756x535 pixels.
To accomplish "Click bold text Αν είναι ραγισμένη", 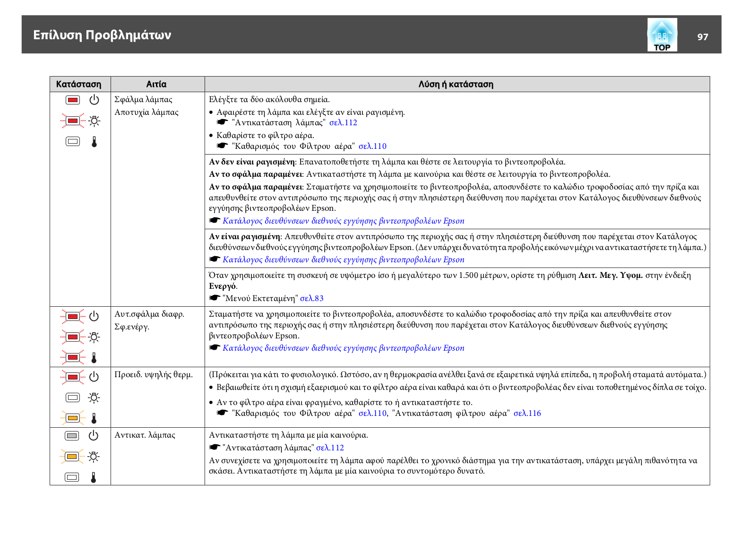I will point(245,237).
